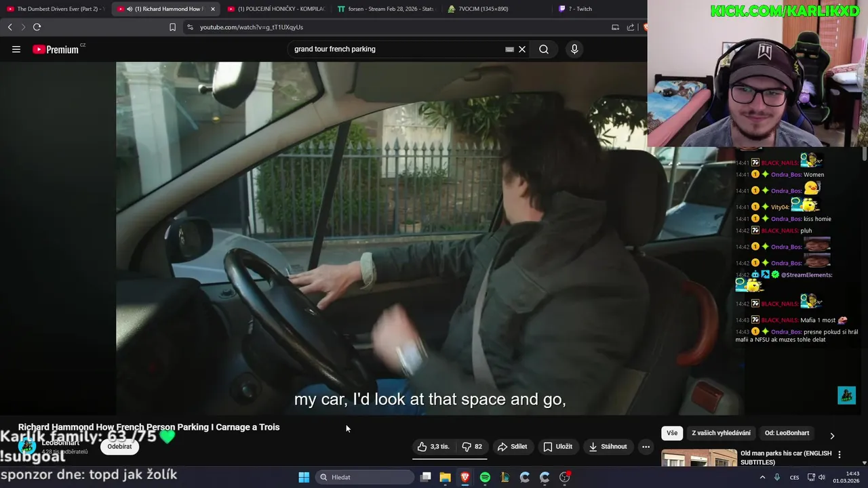This screenshot has height=488, width=868.
Task: Select Z vašich vyhledávání chip
Action: point(721,433)
